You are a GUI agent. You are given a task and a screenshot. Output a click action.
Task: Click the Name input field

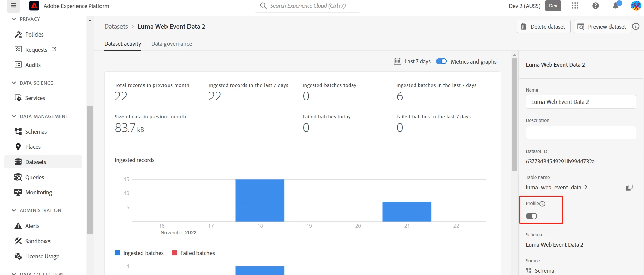click(581, 102)
